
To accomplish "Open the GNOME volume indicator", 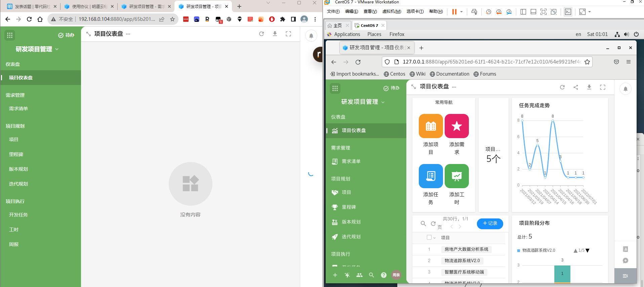I will [x=627, y=34].
